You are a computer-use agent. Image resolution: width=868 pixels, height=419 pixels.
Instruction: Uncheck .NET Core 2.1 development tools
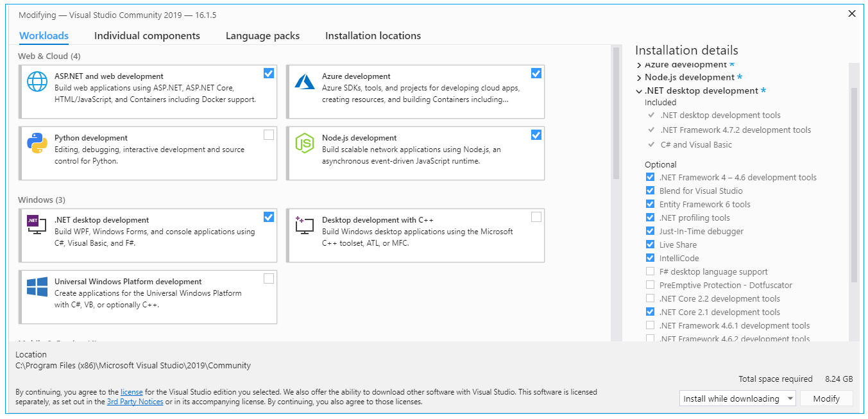(651, 312)
